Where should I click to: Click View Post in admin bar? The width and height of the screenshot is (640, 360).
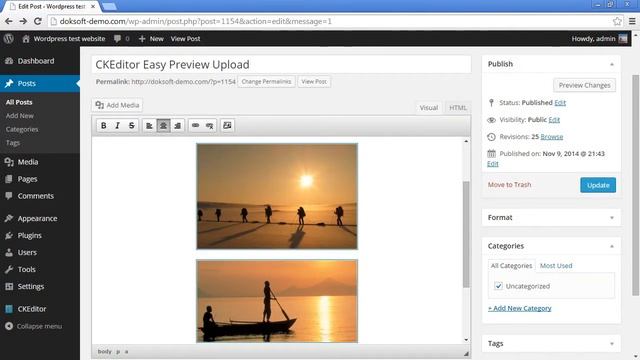click(185, 39)
